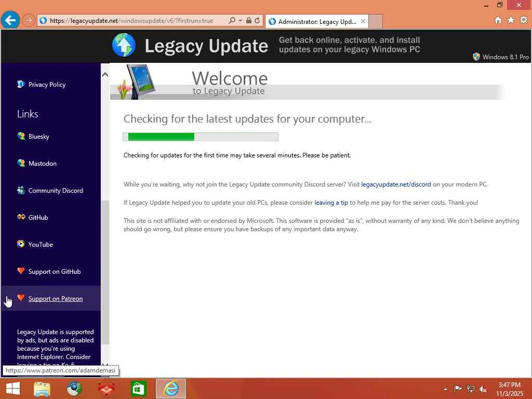Screen dimensions: 532x399
Task: Click the Privacy Policy icon
Action: (x=21, y=84)
